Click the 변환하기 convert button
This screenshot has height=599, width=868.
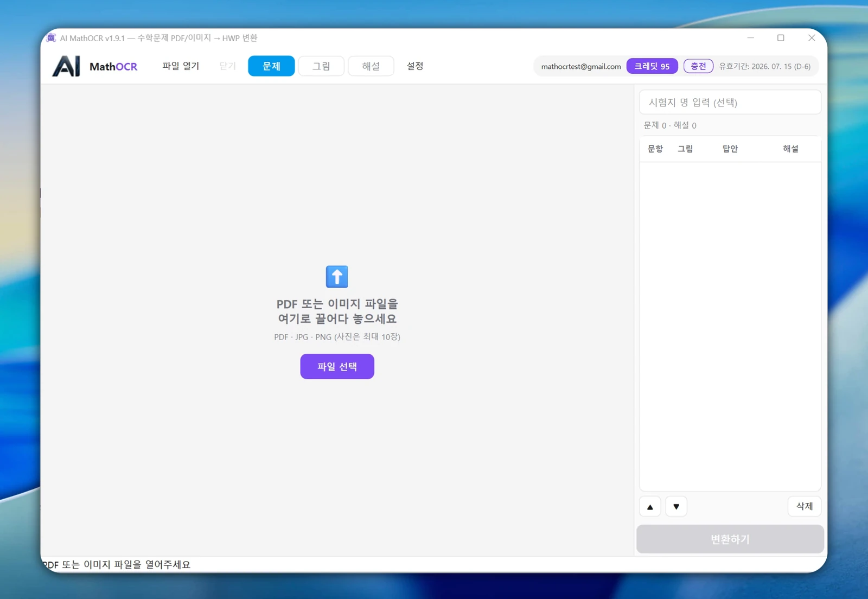point(730,539)
